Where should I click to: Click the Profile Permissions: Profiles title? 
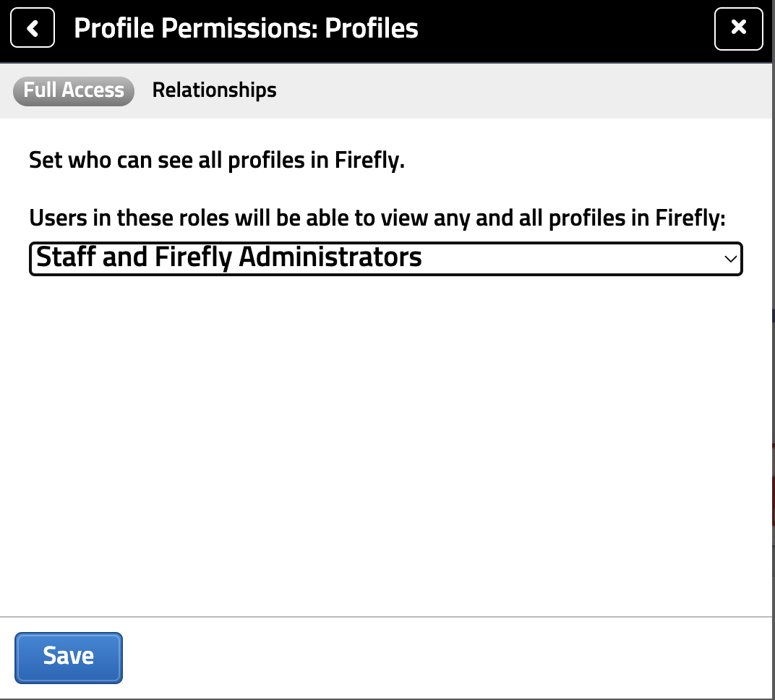pos(245,27)
